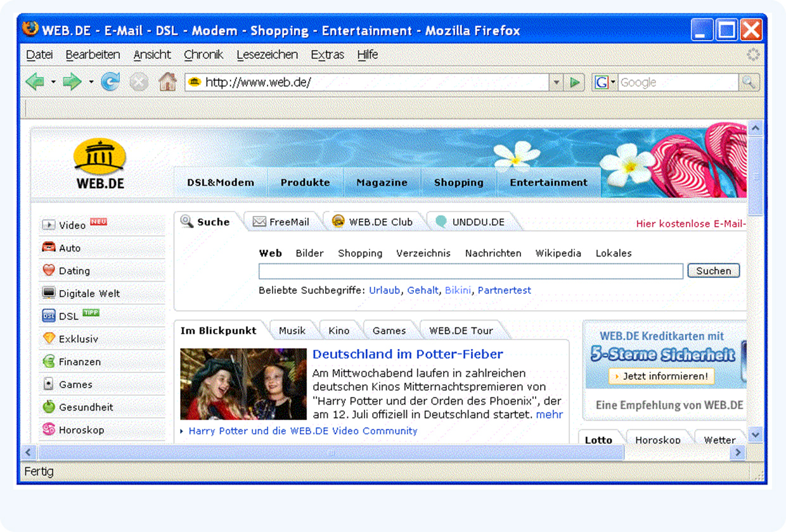Click the magnifier icon in the Google bar
Image resolution: width=786 pixels, height=532 pixels.
[748, 82]
